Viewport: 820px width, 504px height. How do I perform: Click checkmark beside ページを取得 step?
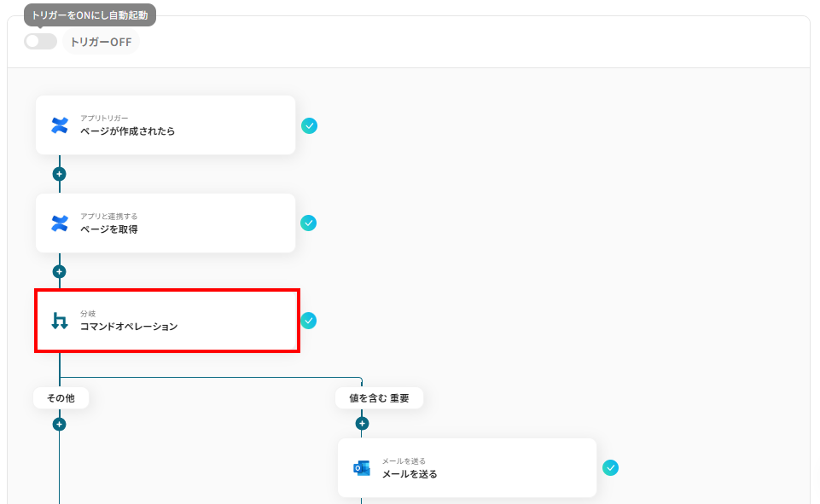tap(309, 223)
